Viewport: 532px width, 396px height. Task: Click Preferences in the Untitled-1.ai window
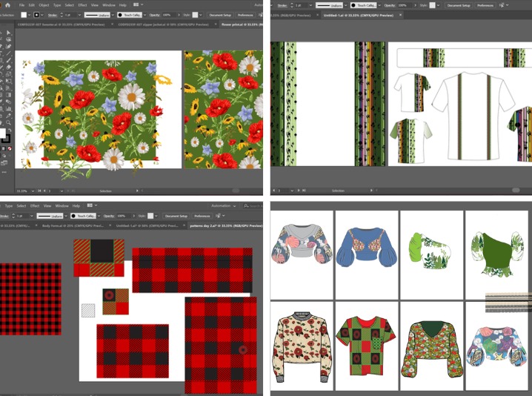click(x=485, y=5)
